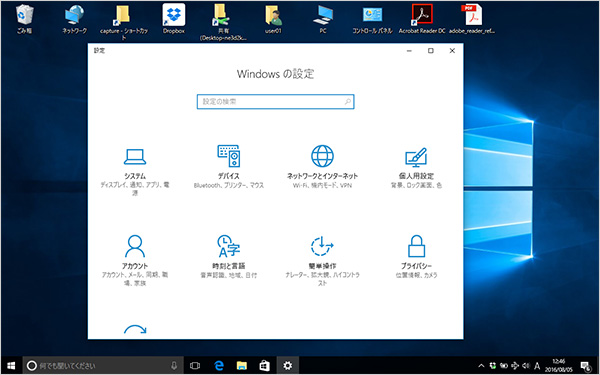The image size is (600, 375).
Task: Open Task View from the taskbar
Action: [x=195, y=366]
